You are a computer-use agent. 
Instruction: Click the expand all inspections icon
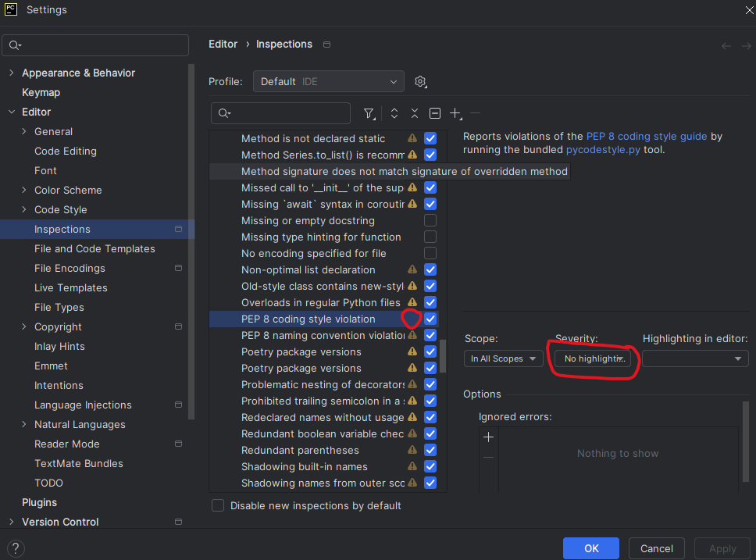coord(394,113)
